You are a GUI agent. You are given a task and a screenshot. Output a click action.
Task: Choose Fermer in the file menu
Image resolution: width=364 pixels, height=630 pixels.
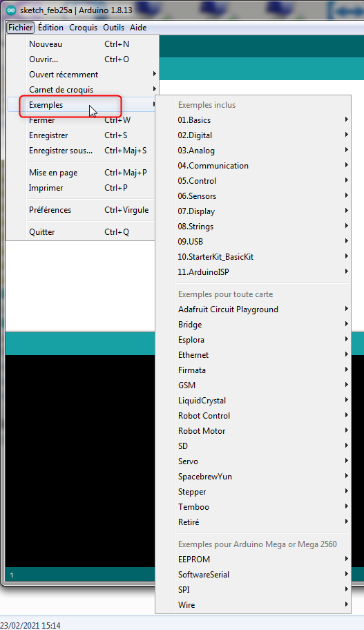82,120
